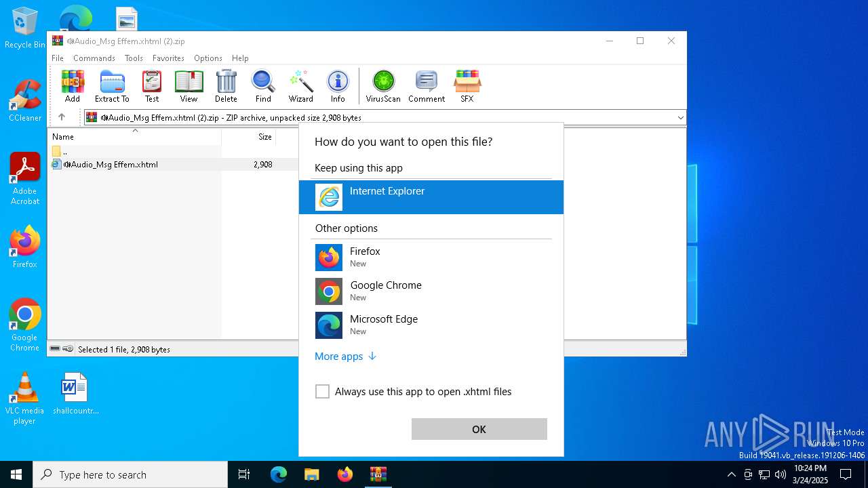
Task: Click the WinRAR taskbar icon
Action: point(378,474)
